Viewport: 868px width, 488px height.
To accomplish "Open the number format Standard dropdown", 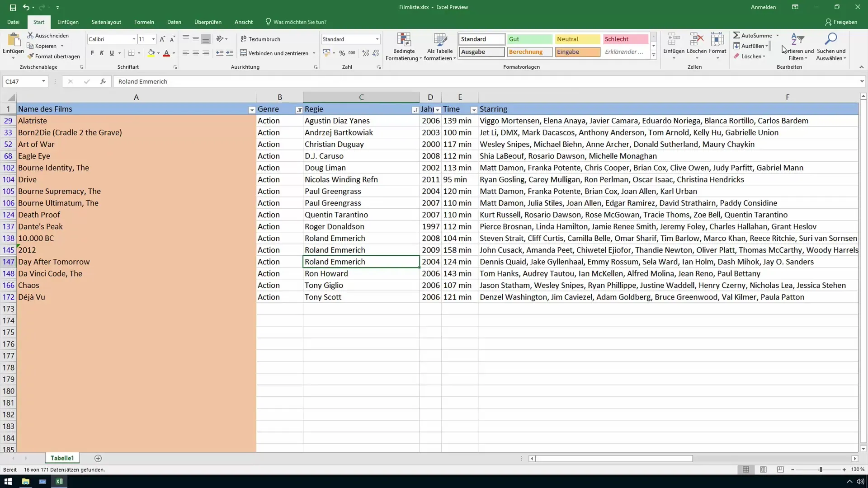I will point(377,39).
